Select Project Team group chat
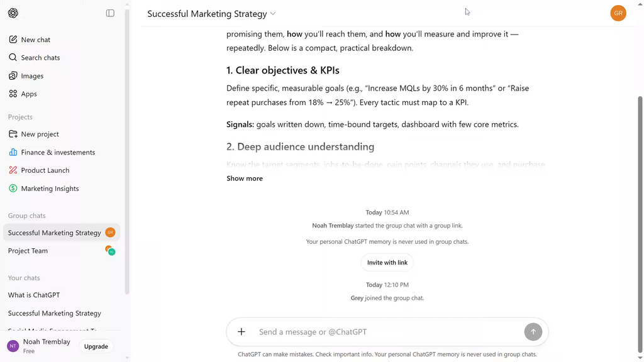Viewport: 644px width, 362px height. pos(28,251)
